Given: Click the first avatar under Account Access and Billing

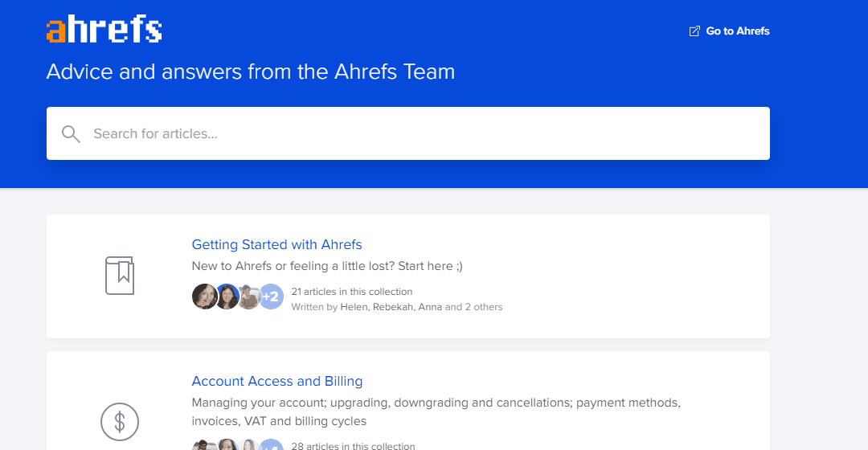Looking at the screenshot, I should click(x=204, y=445).
